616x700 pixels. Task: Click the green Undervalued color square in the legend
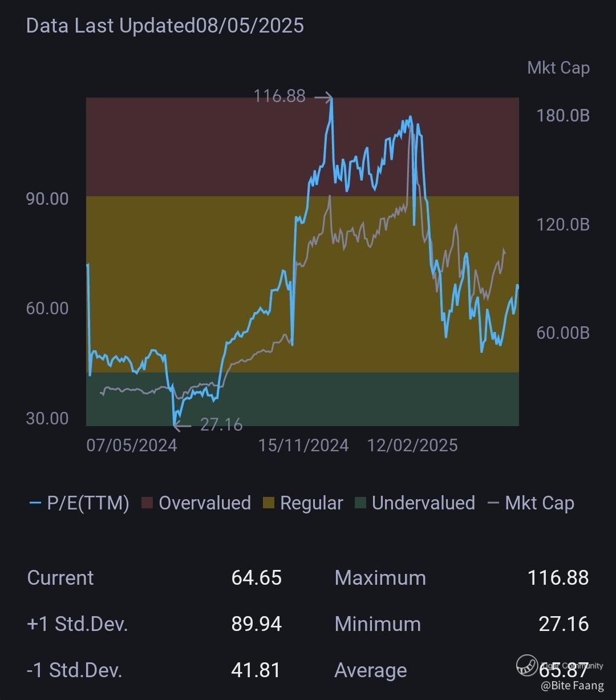point(360,503)
